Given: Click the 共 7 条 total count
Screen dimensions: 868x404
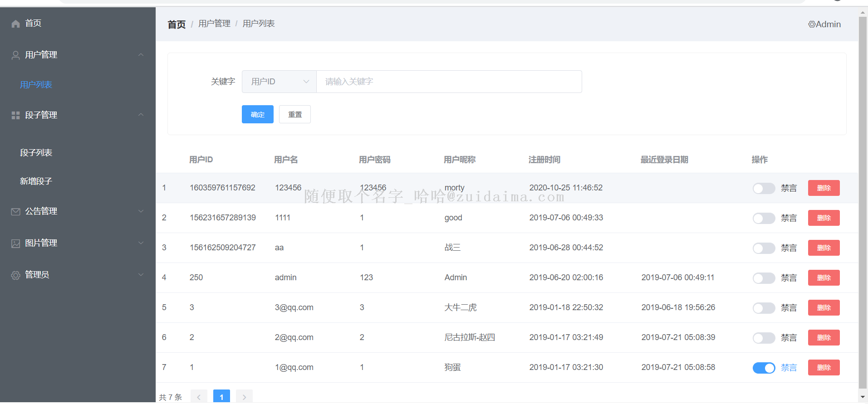Looking at the screenshot, I should pos(171,397).
